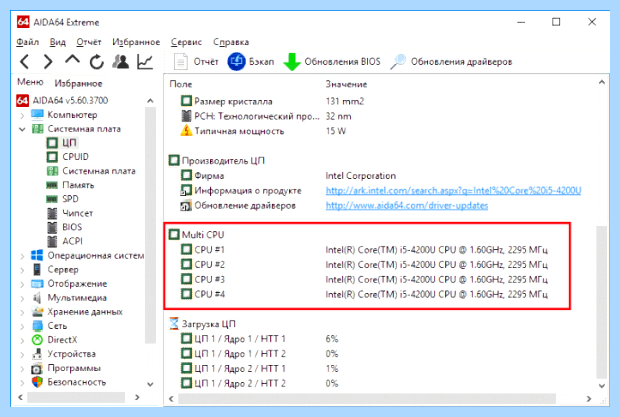The width and height of the screenshot is (620, 417).
Task: Switch to the Избранное tab in the sidebar
Action: [x=78, y=83]
